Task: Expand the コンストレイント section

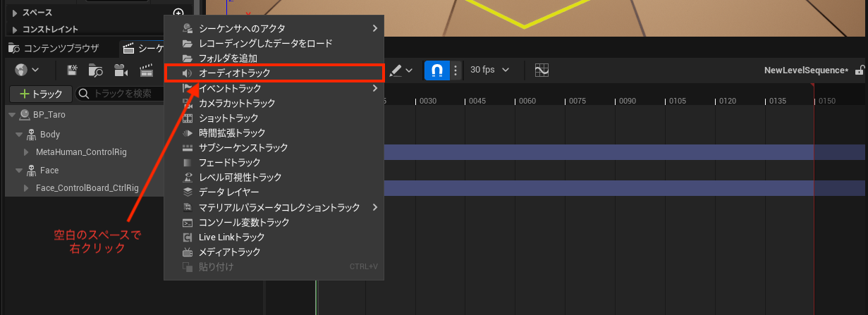Action: tap(16, 30)
